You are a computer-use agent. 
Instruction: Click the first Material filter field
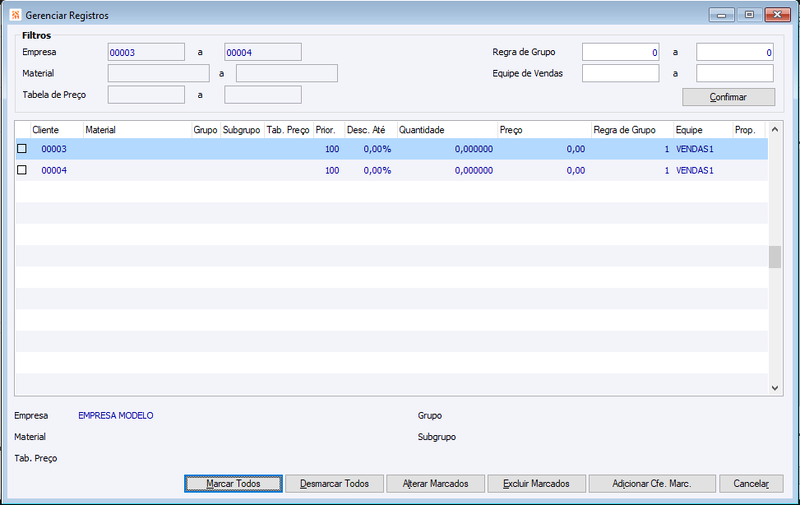[158, 73]
